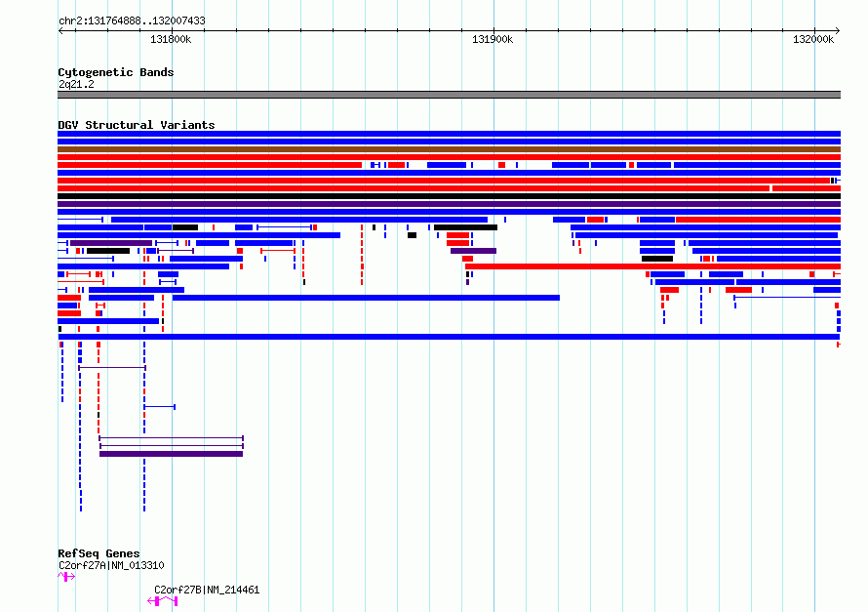Select the magenta C2orf27B gene glyph
Image resolution: width=868 pixels, height=612 pixels.
[x=163, y=601]
